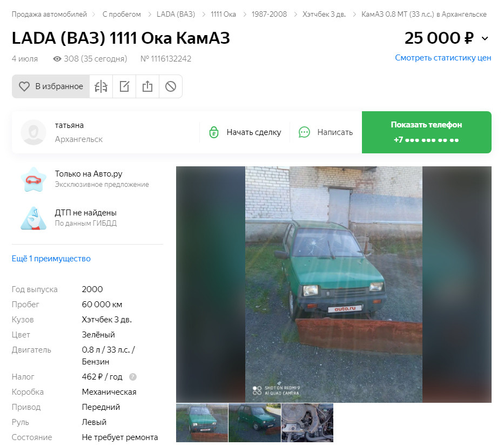Click the tax help question mark icon
This screenshot has width=504, height=446.
pyautogui.click(x=133, y=377)
